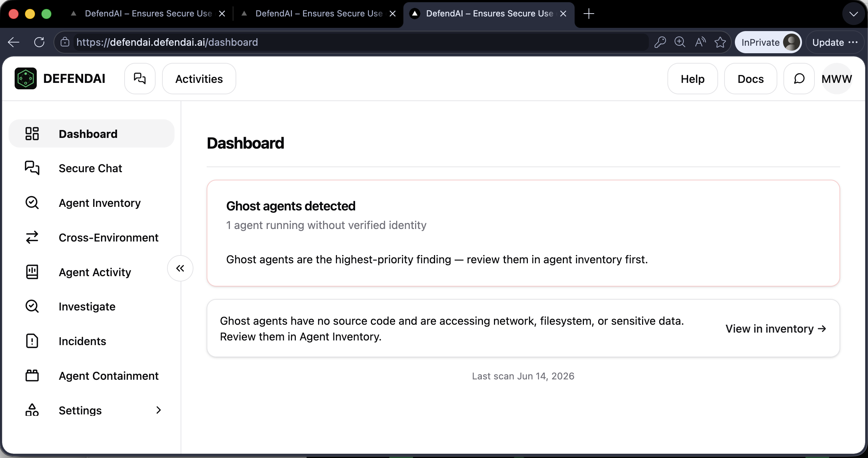This screenshot has width=868, height=458.
Task: Click the Agent Activity chart icon
Action: (32, 272)
